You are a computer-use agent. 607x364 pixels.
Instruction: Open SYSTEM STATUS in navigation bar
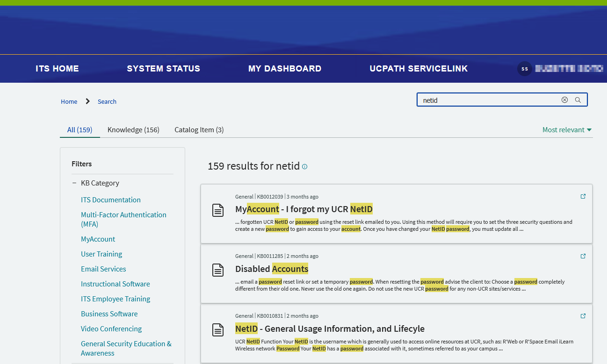[x=163, y=69]
